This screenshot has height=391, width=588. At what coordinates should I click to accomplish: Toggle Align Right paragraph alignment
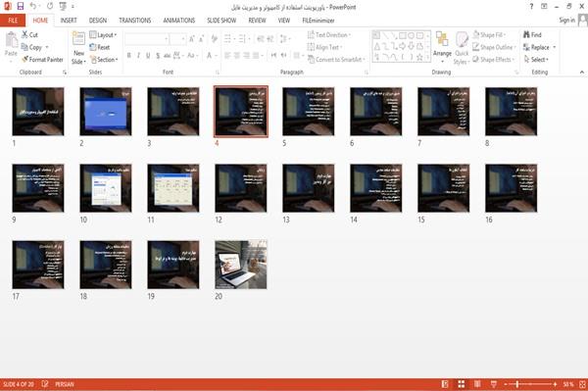pyautogui.click(x=246, y=56)
